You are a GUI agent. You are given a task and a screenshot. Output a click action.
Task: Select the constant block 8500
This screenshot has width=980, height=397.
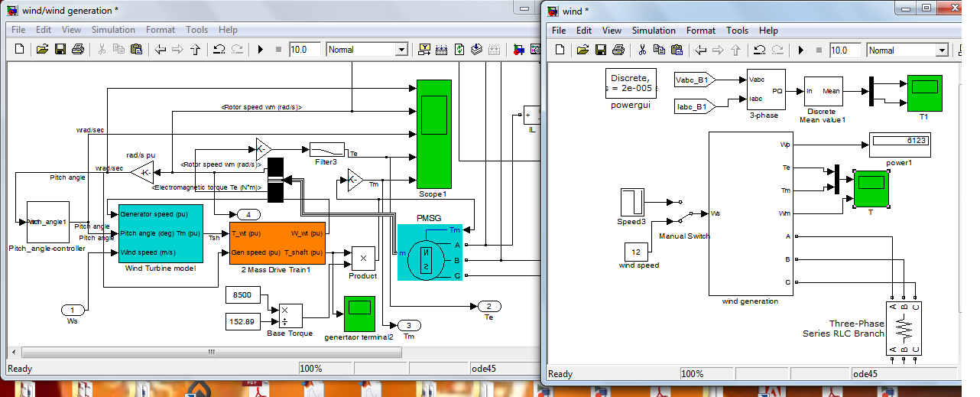coord(243,294)
